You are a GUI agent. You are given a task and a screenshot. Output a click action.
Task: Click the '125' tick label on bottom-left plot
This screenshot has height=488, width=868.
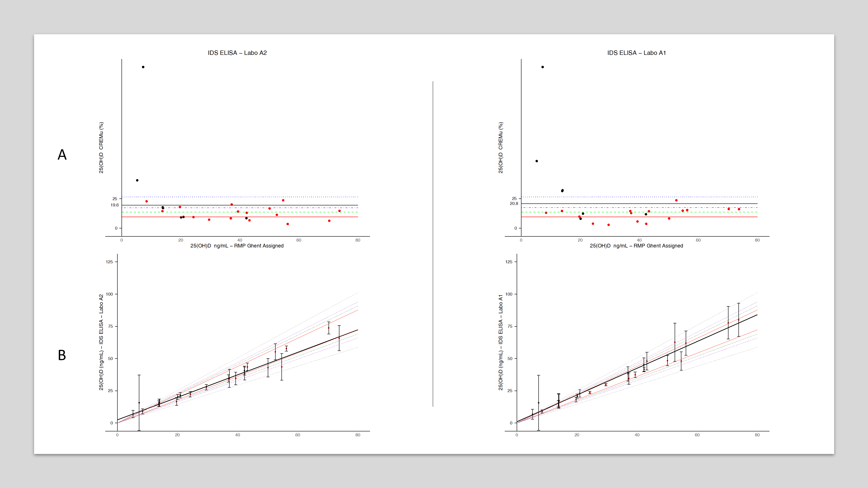109,262
